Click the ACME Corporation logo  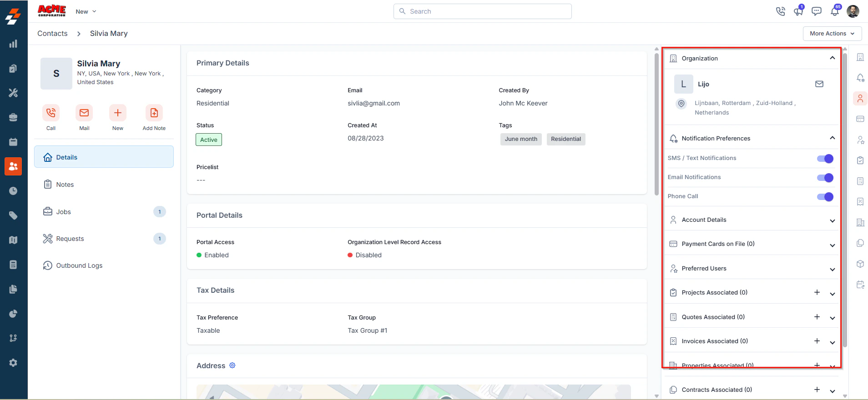(52, 11)
